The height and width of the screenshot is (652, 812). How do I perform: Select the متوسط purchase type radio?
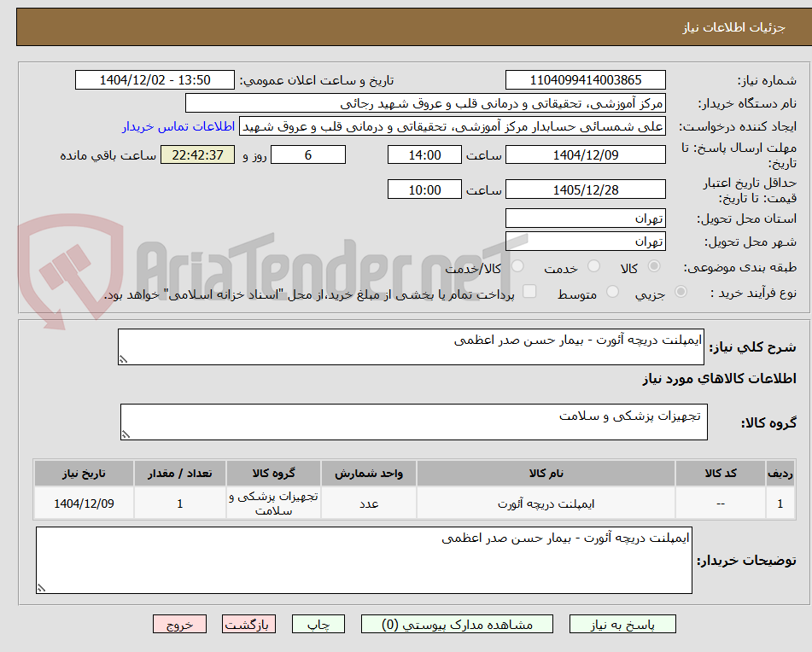(612, 292)
